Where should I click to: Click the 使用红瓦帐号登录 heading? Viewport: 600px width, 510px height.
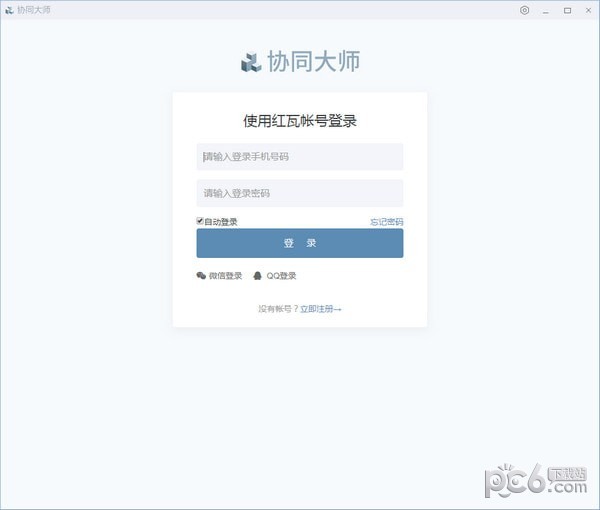(x=300, y=121)
